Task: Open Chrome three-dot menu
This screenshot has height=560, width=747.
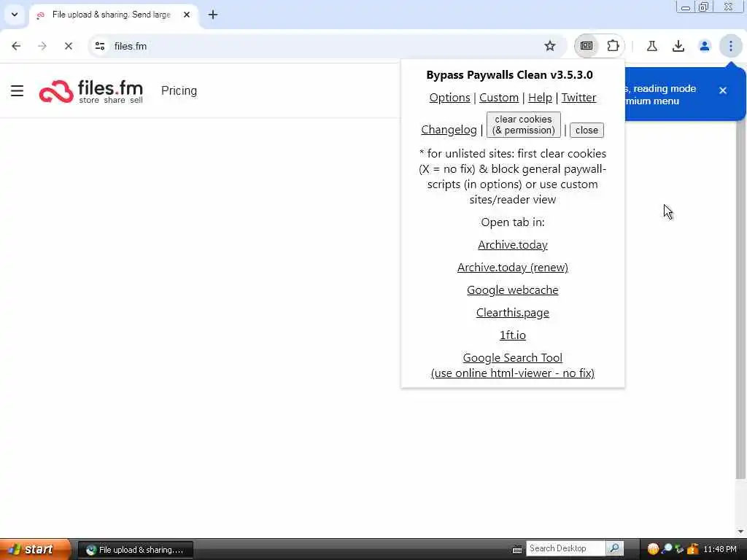Action: pos(730,46)
